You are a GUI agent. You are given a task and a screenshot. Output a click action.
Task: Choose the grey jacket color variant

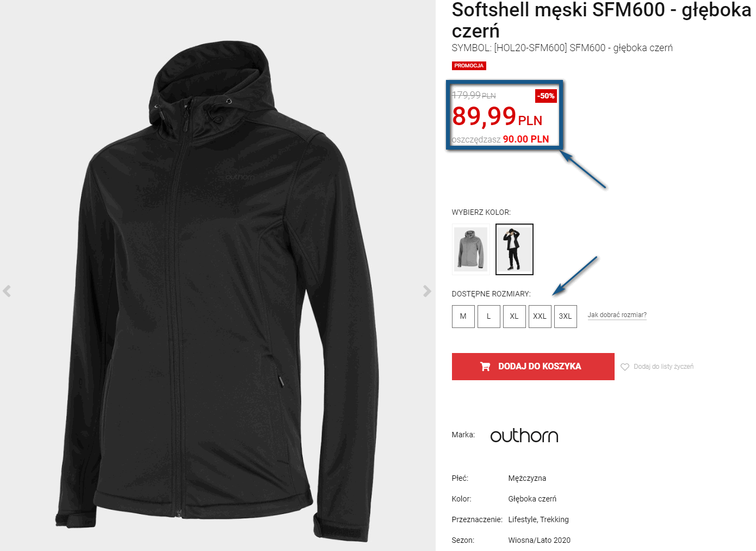471,250
